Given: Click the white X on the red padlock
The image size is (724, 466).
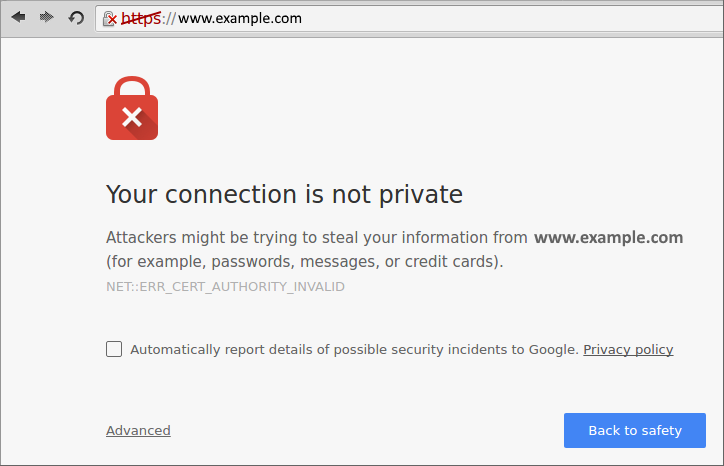Looking at the screenshot, I should pos(132,117).
